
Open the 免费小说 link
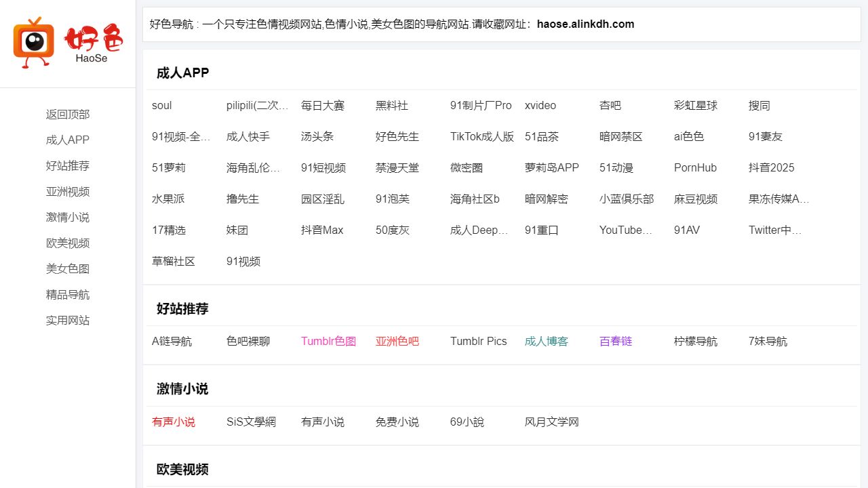pyautogui.click(x=397, y=422)
